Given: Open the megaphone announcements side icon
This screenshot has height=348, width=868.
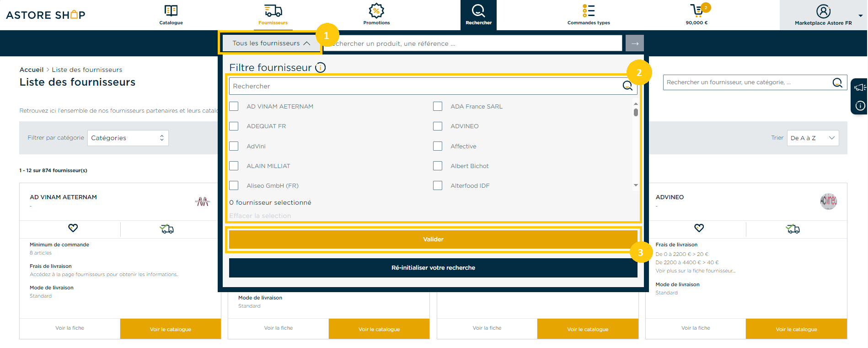Looking at the screenshot, I should [x=860, y=87].
